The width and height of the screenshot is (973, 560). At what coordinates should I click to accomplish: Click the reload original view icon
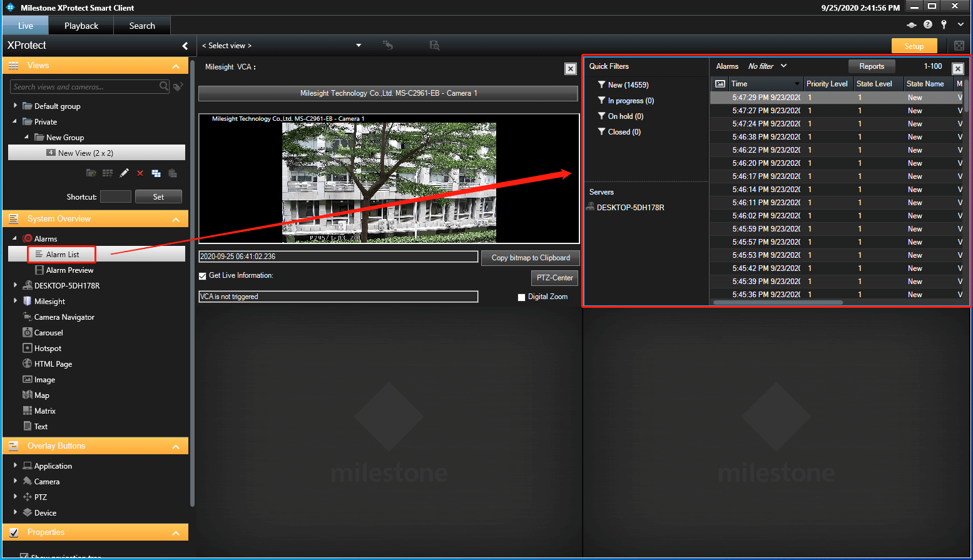pyautogui.click(x=388, y=45)
